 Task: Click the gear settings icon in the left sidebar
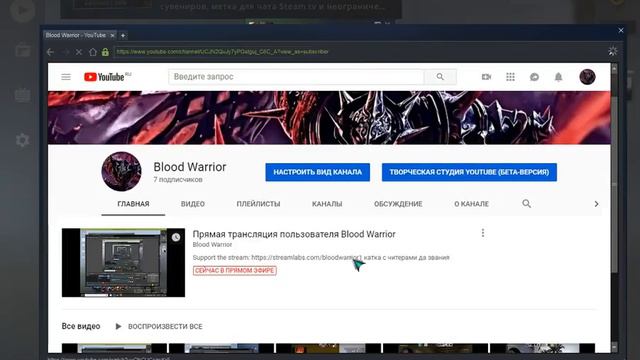pos(22,140)
